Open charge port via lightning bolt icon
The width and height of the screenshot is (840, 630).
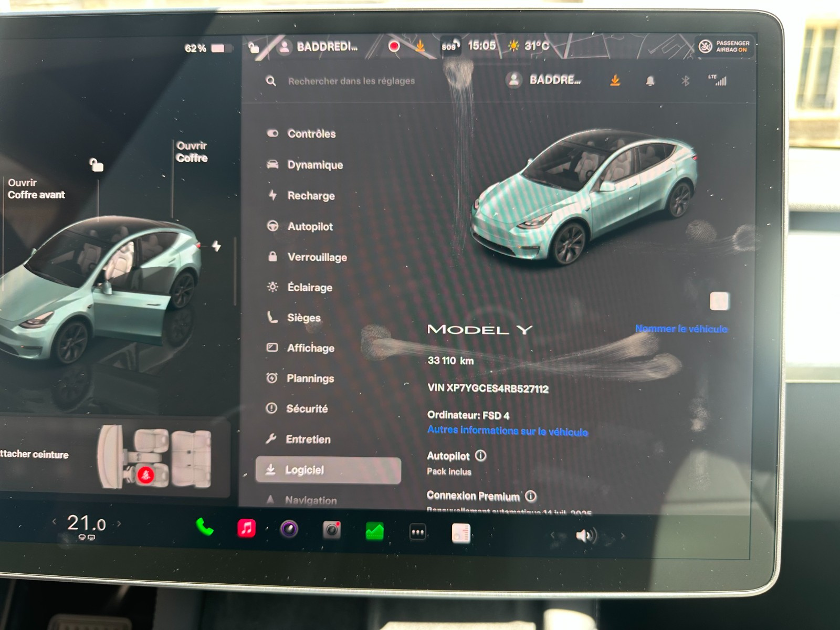point(216,246)
